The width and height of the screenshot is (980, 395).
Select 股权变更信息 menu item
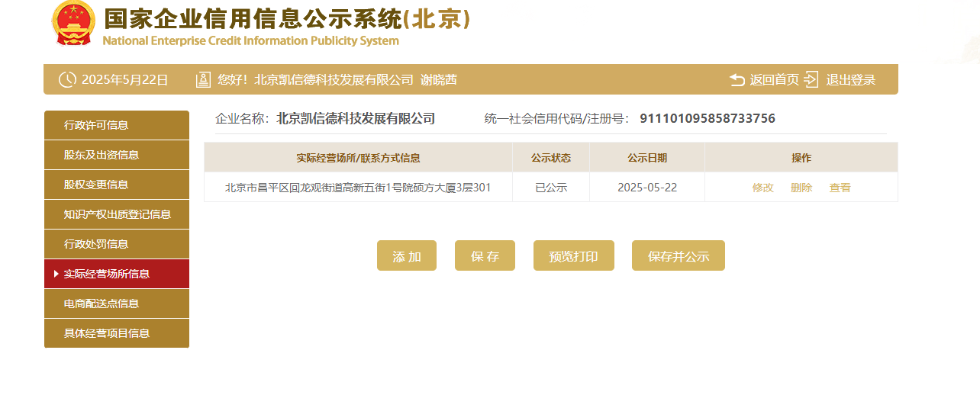click(117, 185)
